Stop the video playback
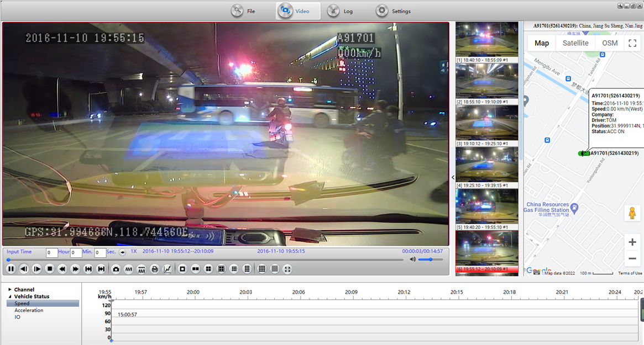 click(x=50, y=269)
